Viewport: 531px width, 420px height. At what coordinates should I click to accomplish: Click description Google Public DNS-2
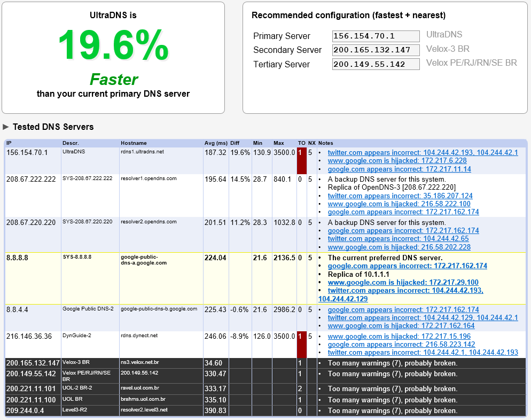point(88,309)
